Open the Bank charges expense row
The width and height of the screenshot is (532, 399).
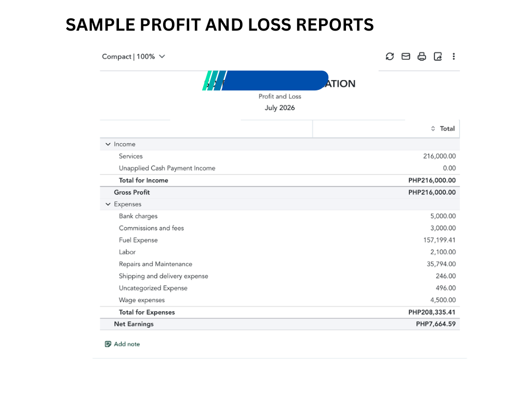pyautogui.click(x=280, y=216)
